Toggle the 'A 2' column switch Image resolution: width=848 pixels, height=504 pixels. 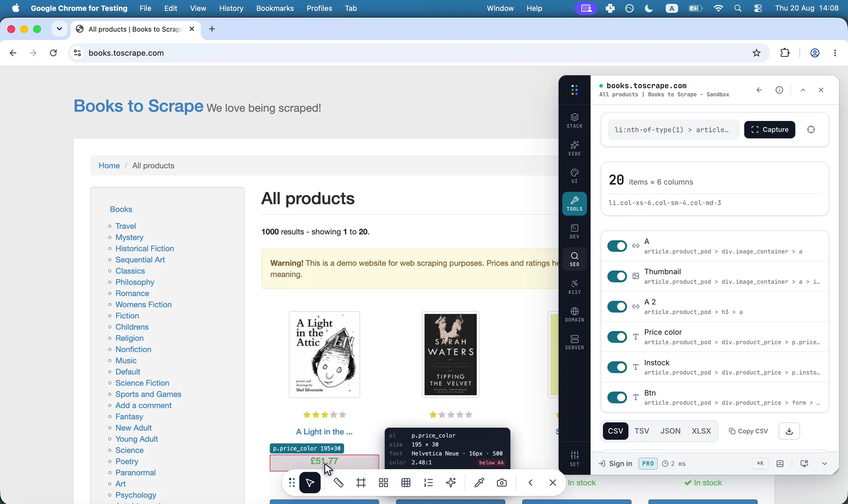617,307
